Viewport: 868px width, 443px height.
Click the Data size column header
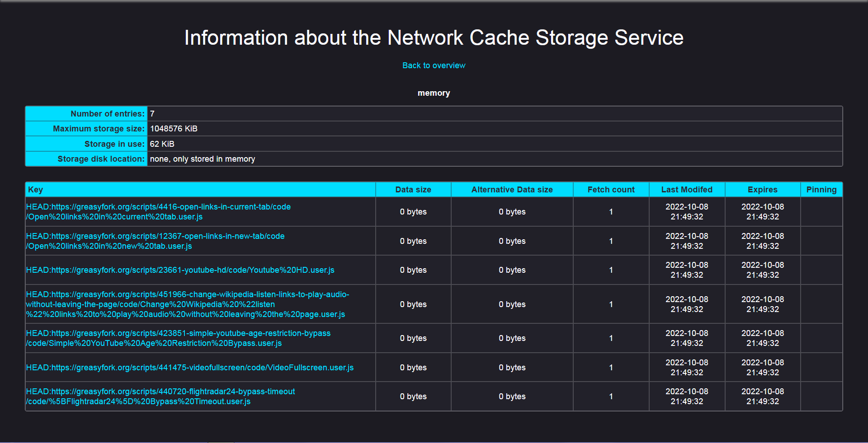point(413,190)
